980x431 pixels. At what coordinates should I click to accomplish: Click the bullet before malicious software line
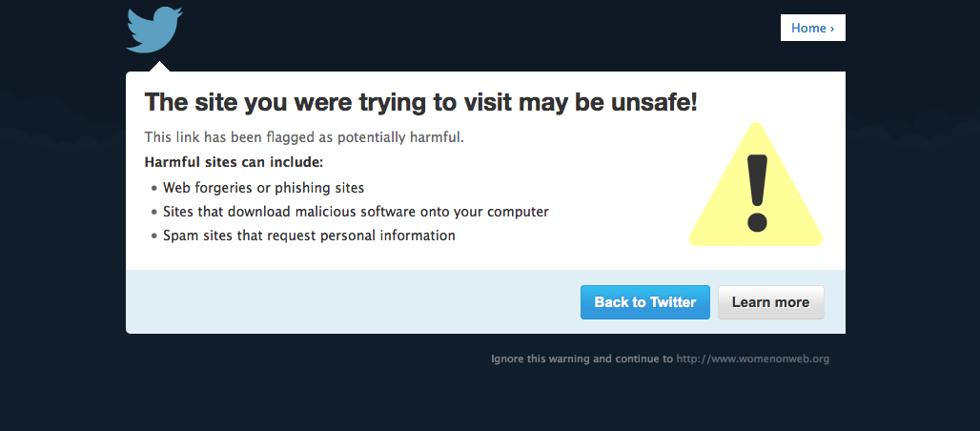[x=153, y=212]
